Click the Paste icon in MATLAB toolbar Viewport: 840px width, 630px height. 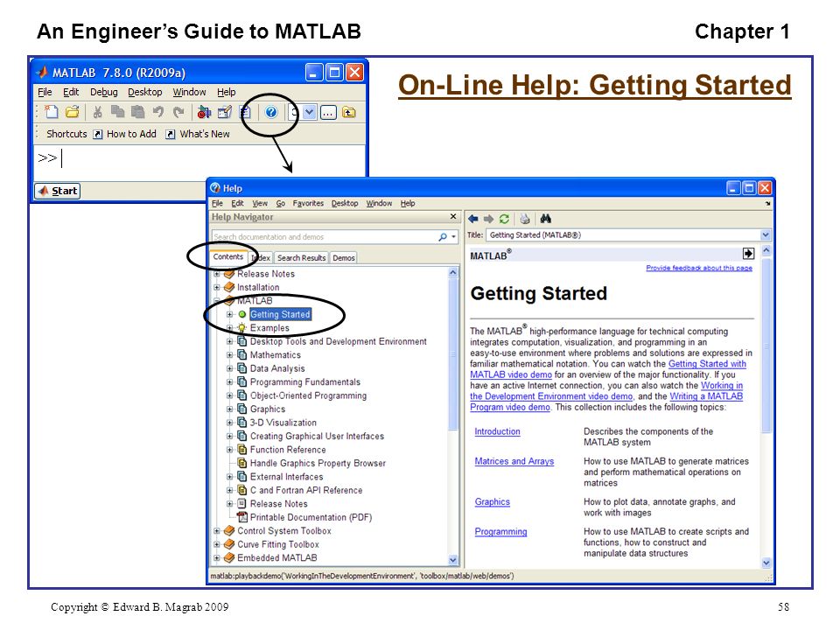pos(137,112)
